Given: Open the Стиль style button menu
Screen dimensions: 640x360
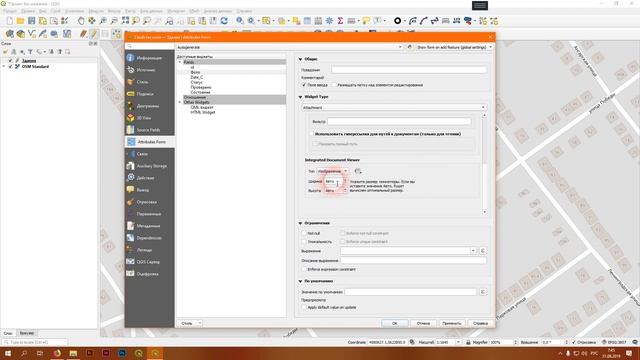Looking at the screenshot, I should (x=190, y=323).
